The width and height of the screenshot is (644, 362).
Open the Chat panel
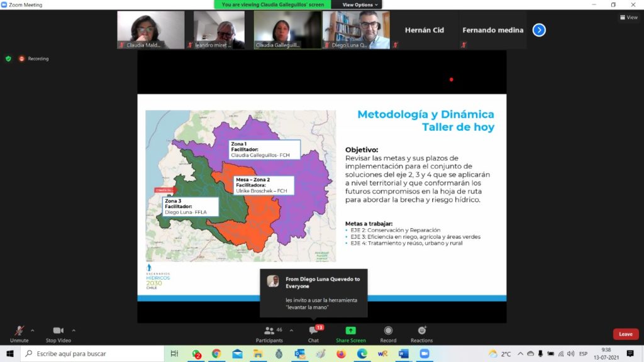coord(313,334)
